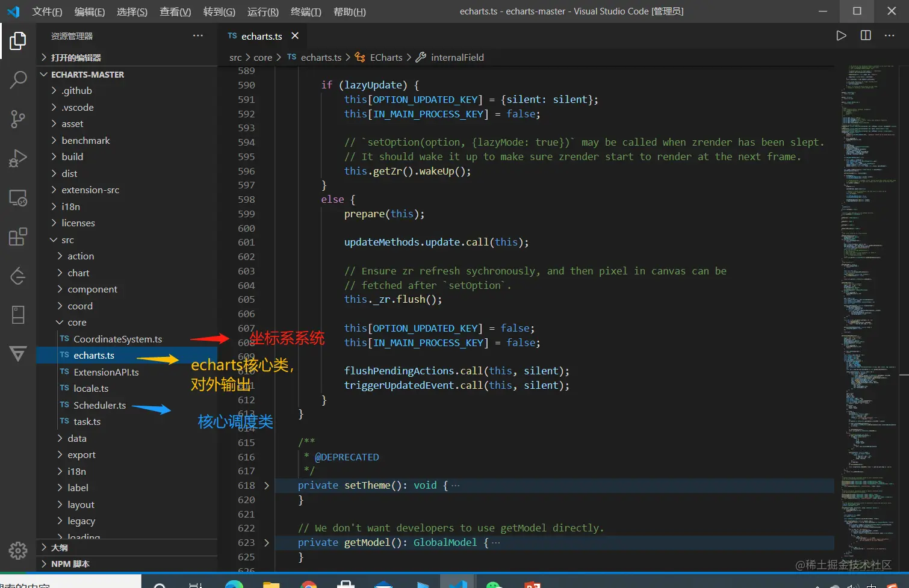Close the echarts.ts editor tab
This screenshot has height=588, width=909.
[x=295, y=36]
